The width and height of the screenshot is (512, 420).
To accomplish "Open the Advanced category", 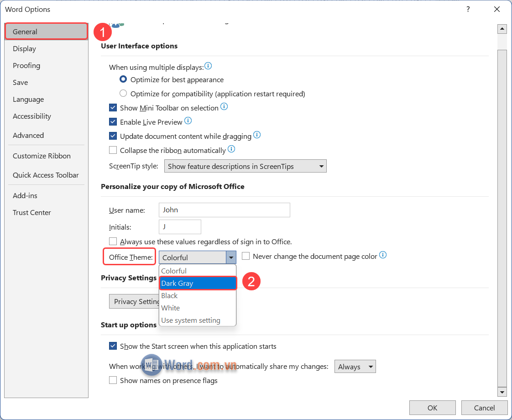I will 47,136.
